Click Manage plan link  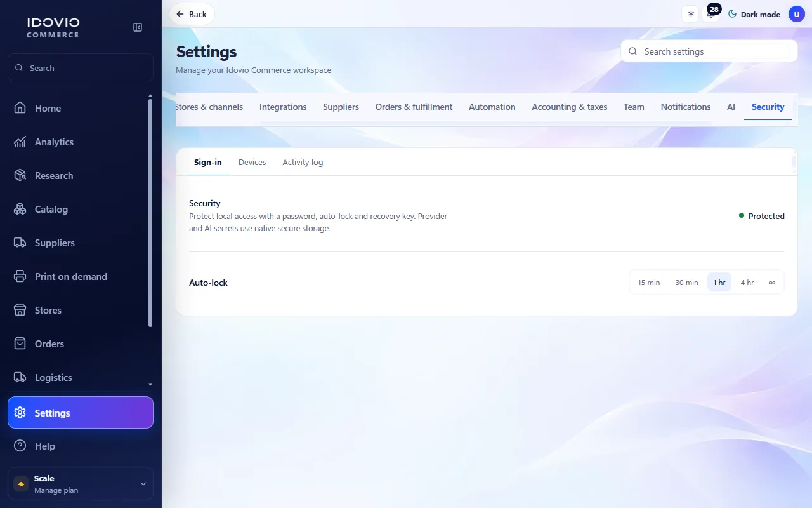pyautogui.click(x=56, y=490)
